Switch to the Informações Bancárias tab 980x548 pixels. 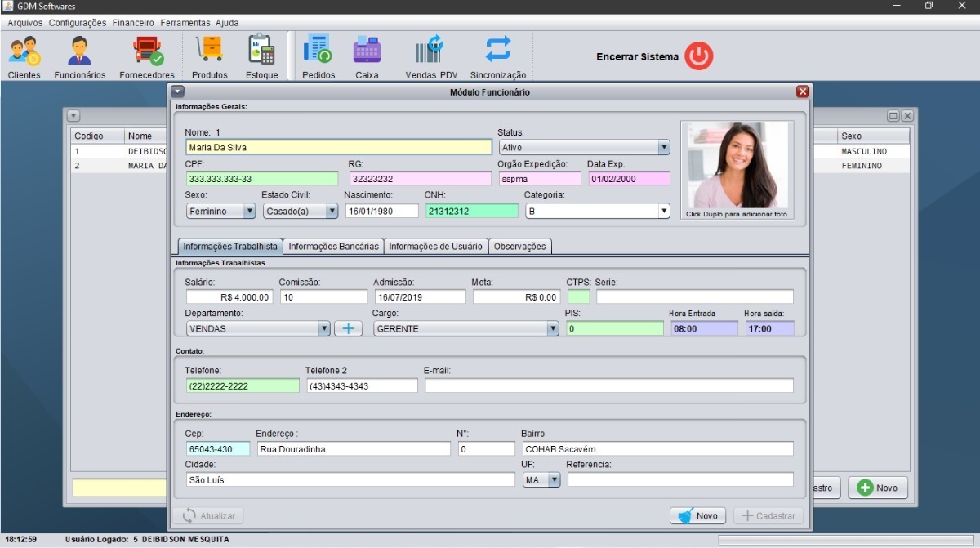click(x=333, y=246)
